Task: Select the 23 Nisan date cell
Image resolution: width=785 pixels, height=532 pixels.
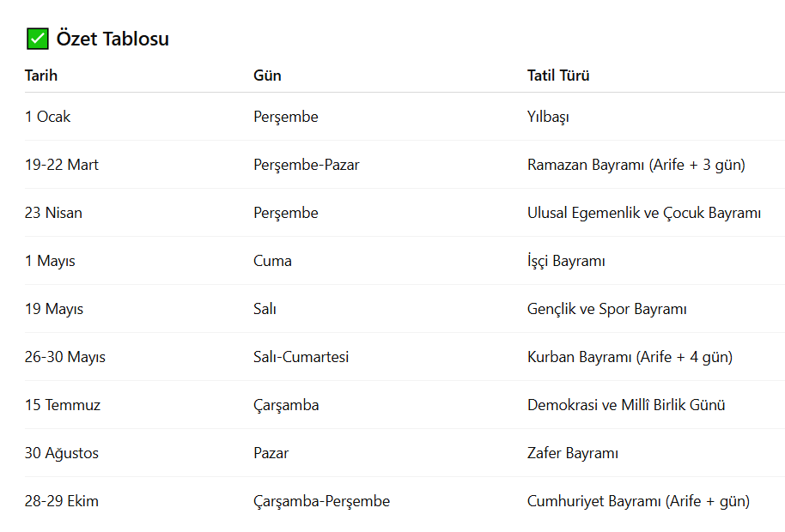Action: [x=53, y=213]
